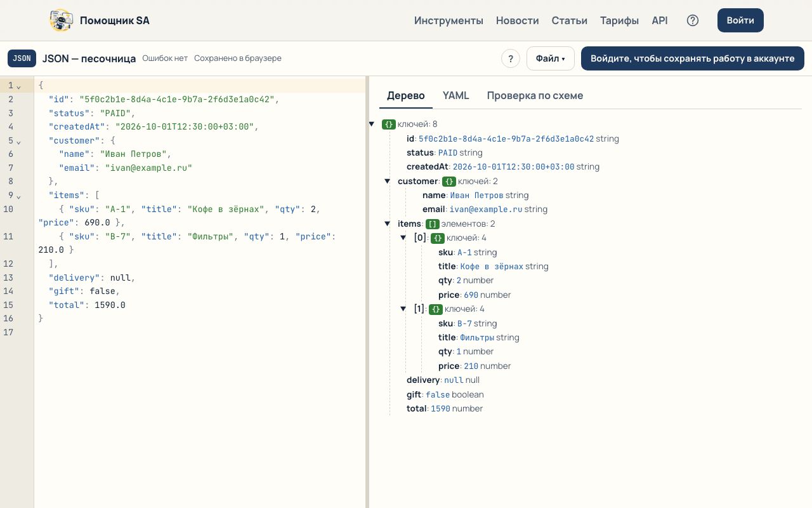Click the [1] item {} badge
Viewport: 812px width, 508px height.
[x=435, y=309]
